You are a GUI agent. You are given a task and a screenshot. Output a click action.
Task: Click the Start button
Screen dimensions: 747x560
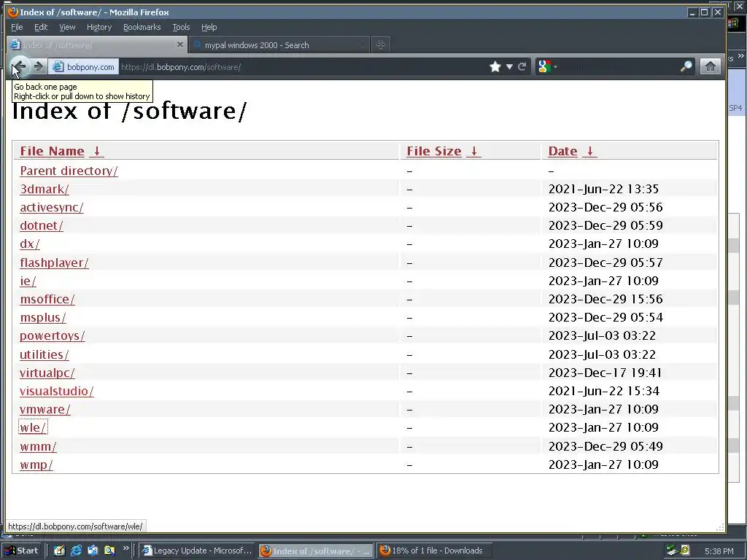coord(22,551)
